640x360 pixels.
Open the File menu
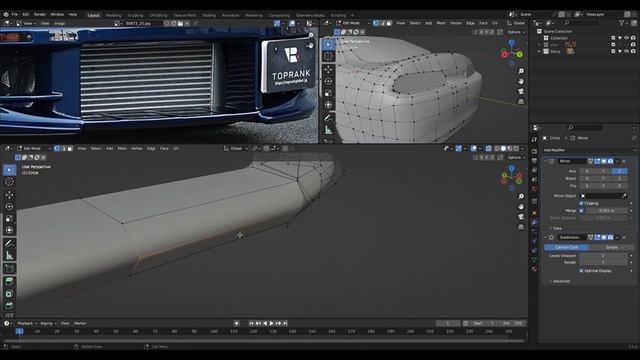[15, 14]
